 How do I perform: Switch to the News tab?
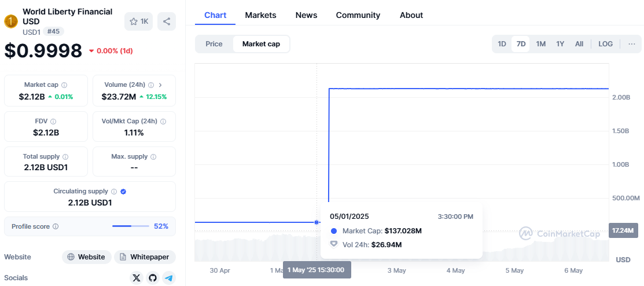(x=307, y=15)
